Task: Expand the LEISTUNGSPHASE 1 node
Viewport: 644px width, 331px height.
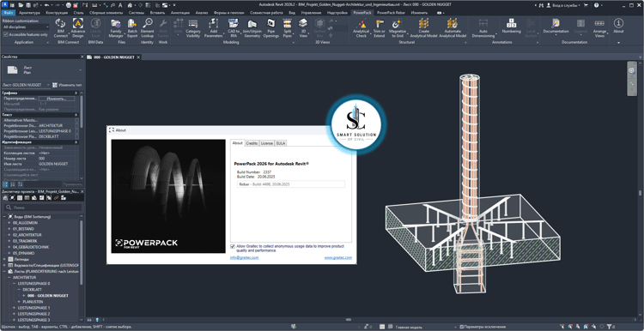Action: [14, 308]
